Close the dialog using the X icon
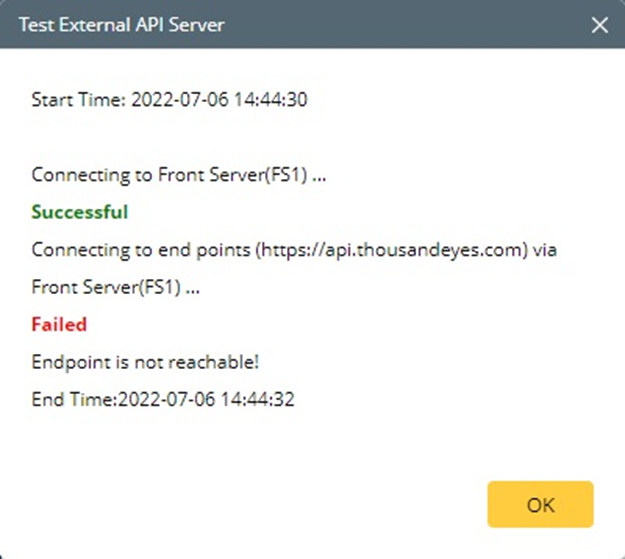 600,25
